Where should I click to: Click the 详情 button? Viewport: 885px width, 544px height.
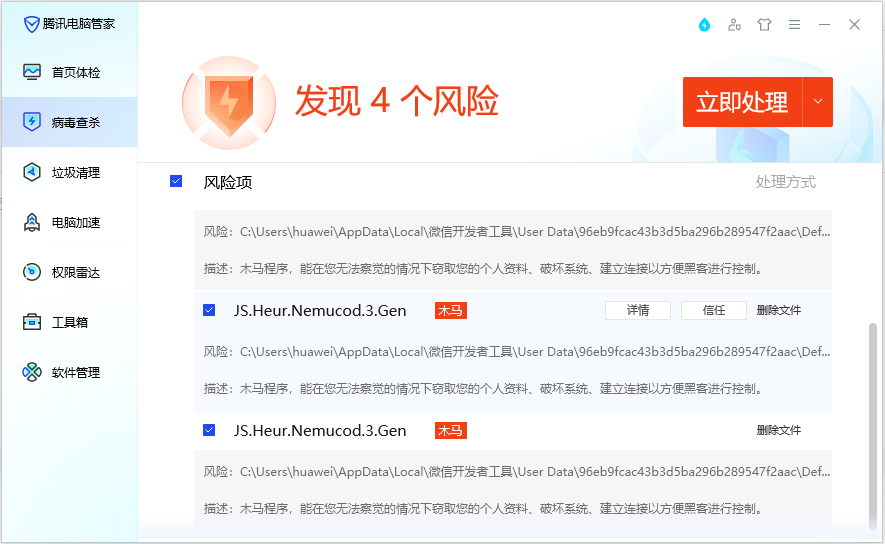tap(638, 310)
